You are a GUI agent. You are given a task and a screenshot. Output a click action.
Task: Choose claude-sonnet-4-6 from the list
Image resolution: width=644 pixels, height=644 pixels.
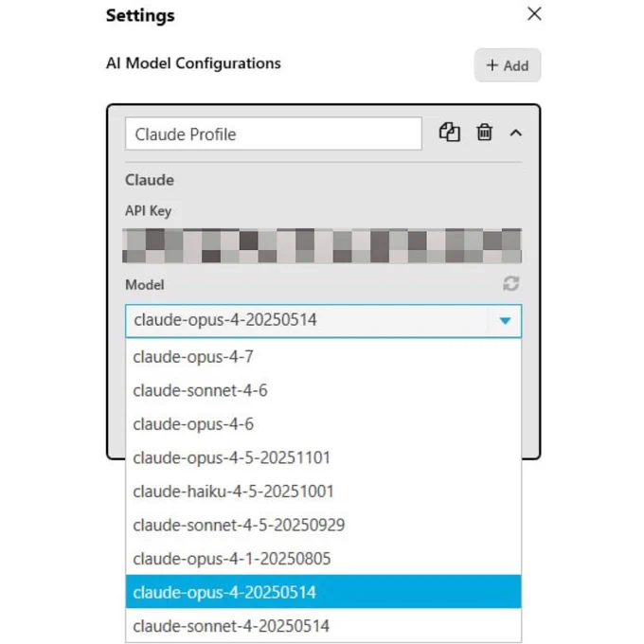pos(323,390)
